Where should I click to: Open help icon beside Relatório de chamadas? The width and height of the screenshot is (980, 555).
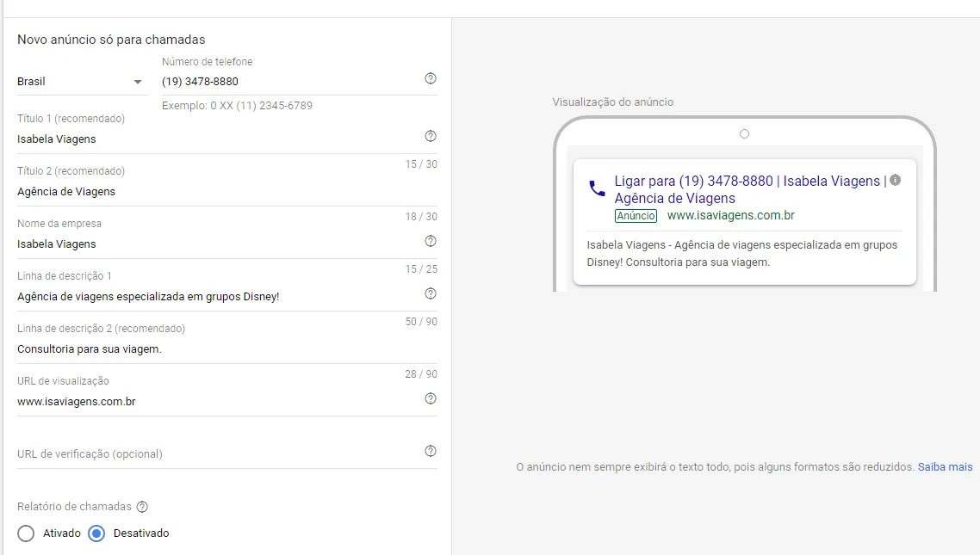point(142,507)
